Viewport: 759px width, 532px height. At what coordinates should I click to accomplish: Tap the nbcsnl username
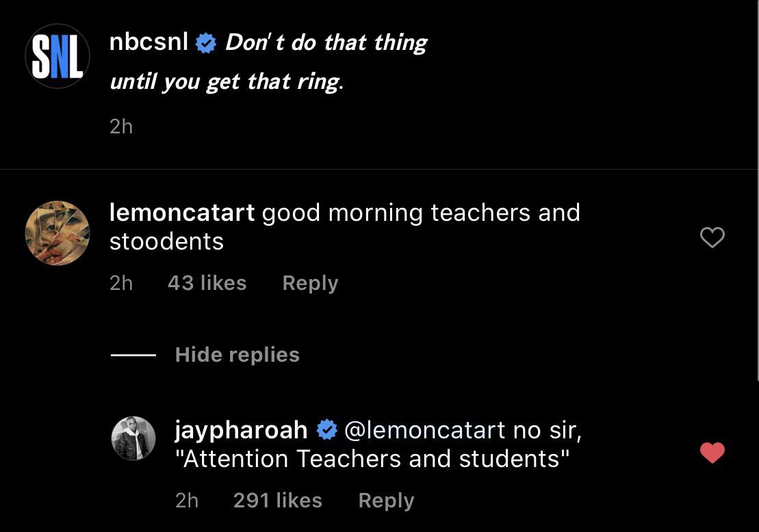pyautogui.click(x=149, y=42)
